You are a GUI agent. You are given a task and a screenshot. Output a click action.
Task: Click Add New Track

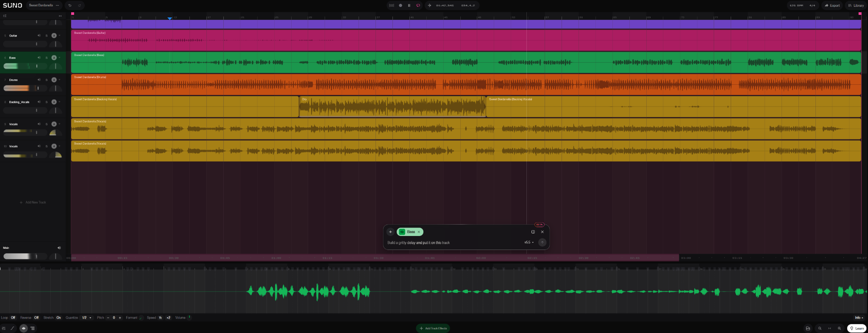pos(33,203)
